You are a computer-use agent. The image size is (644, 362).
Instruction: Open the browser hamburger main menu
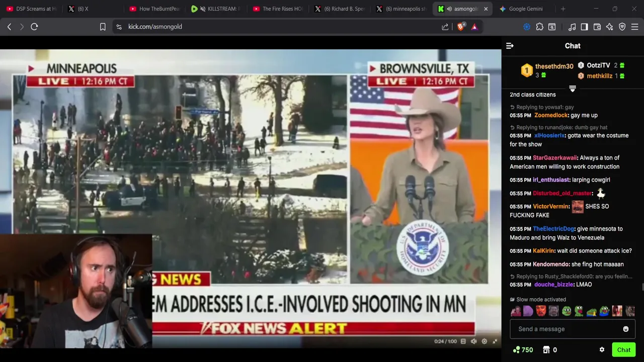pyautogui.click(x=635, y=27)
